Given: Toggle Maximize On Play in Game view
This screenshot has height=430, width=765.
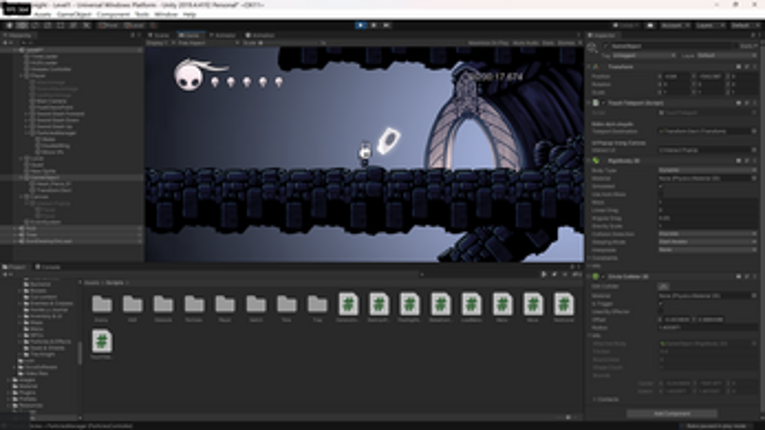Looking at the screenshot, I should [488, 43].
